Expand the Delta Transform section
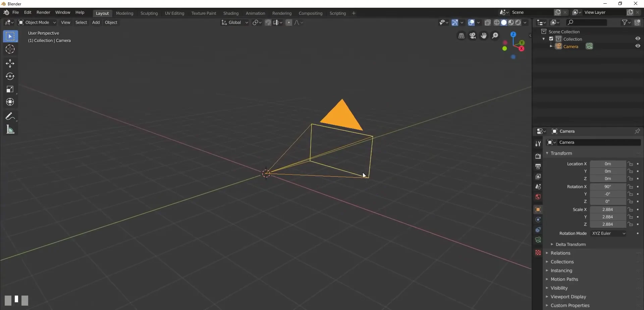Viewport: 644px width, 310px height. [x=570, y=245]
